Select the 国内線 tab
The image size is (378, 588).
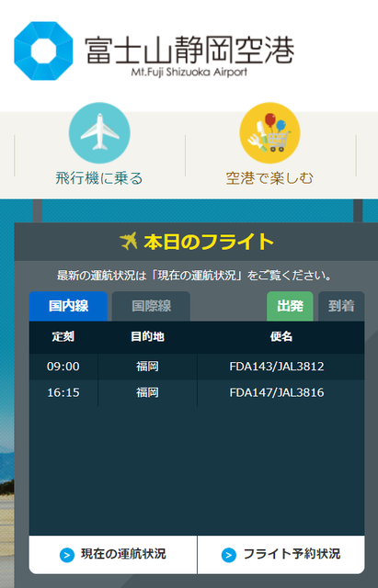[68, 306]
